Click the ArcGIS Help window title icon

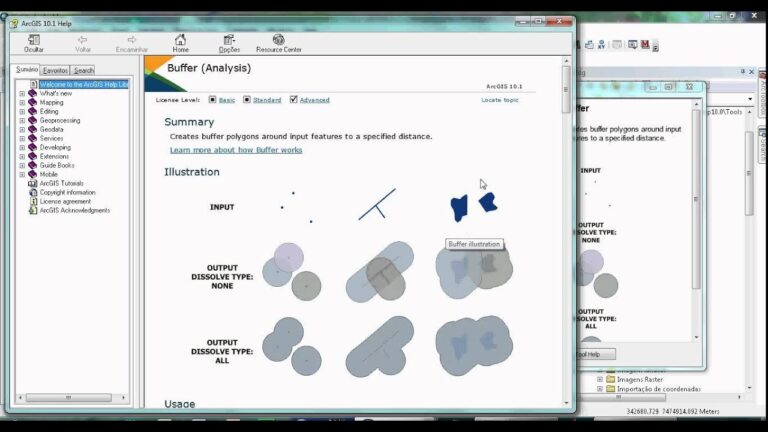14,24
